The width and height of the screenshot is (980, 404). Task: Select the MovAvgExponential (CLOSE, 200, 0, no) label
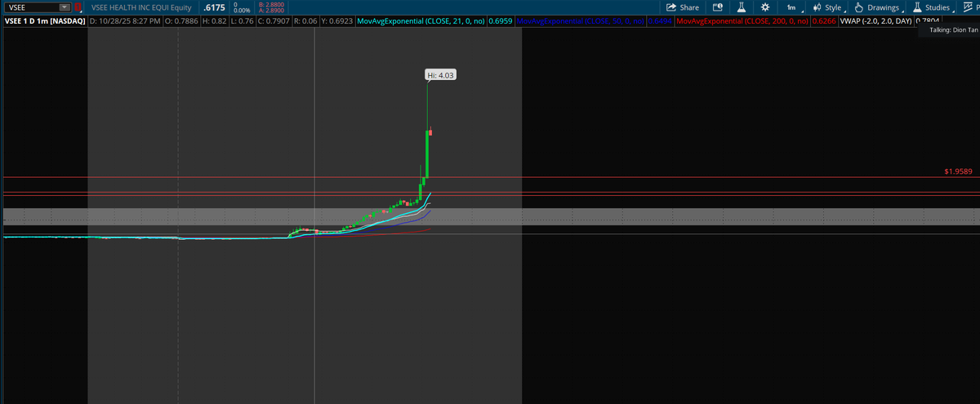[743, 20]
